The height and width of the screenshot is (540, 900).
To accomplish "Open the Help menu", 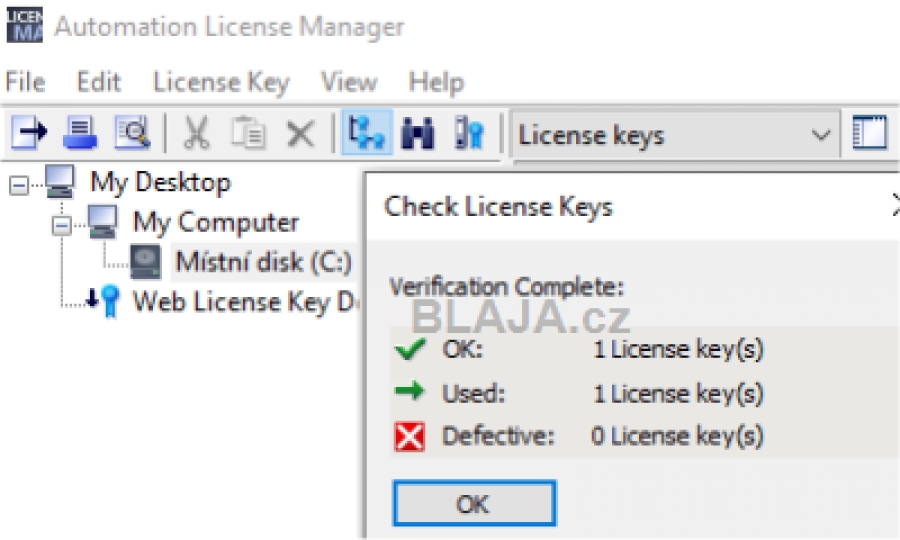I will click(436, 82).
